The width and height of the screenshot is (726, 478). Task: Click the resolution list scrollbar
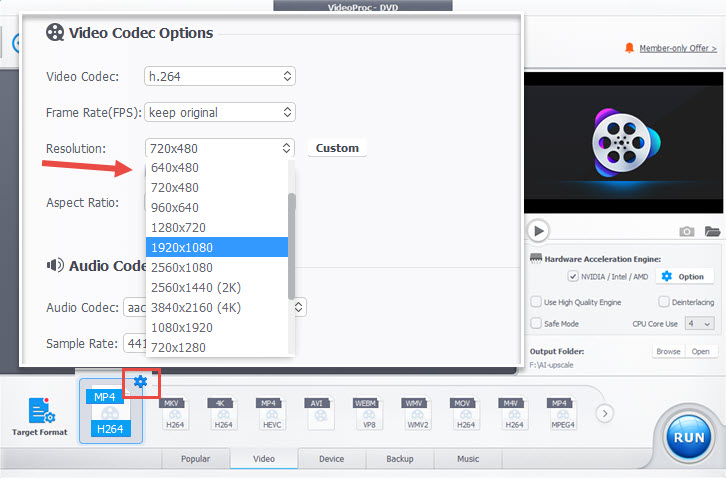[291, 246]
